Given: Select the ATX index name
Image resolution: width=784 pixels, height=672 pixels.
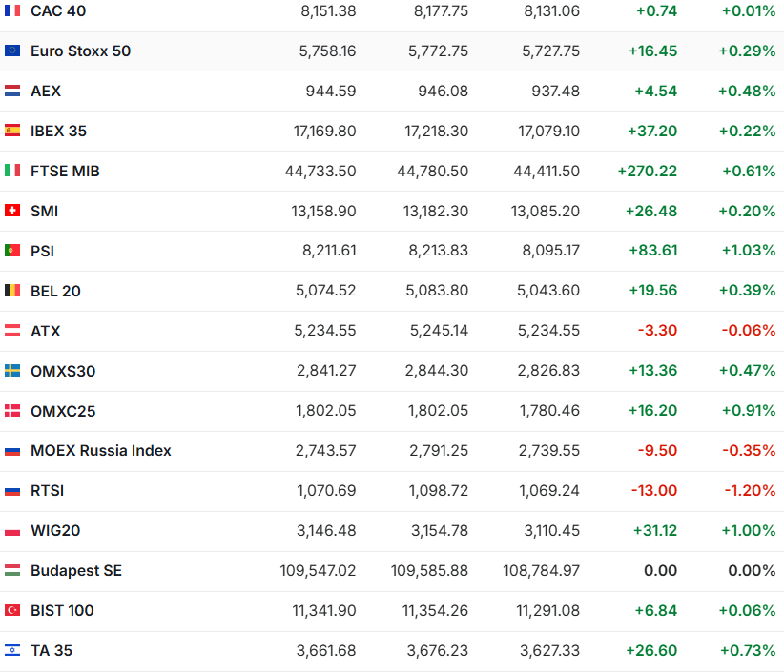Looking at the screenshot, I should click(x=45, y=331).
